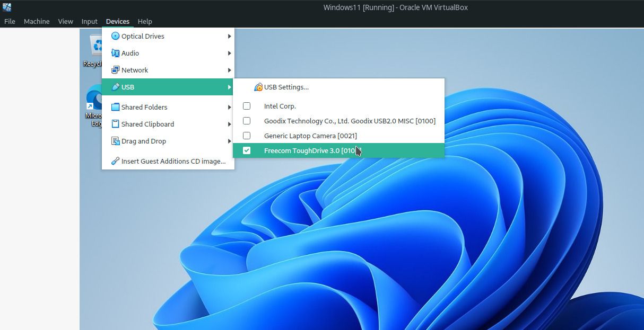
Task: Click the Network monitors icon
Action: coord(115,70)
